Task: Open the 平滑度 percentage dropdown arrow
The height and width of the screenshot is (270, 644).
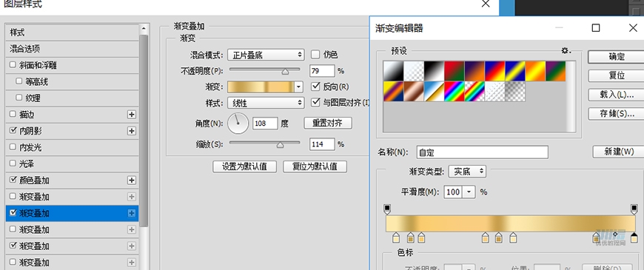Action: pos(469,192)
